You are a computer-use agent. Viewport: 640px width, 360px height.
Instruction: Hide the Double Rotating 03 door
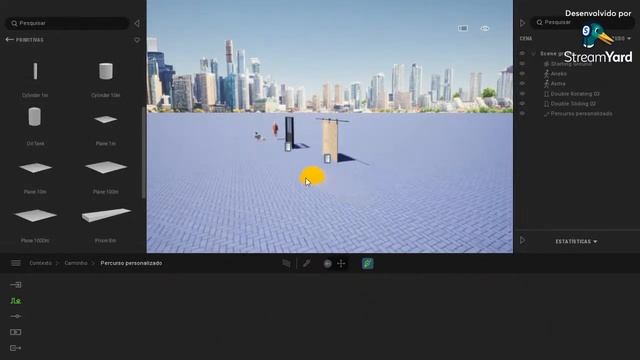coord(522,93)
